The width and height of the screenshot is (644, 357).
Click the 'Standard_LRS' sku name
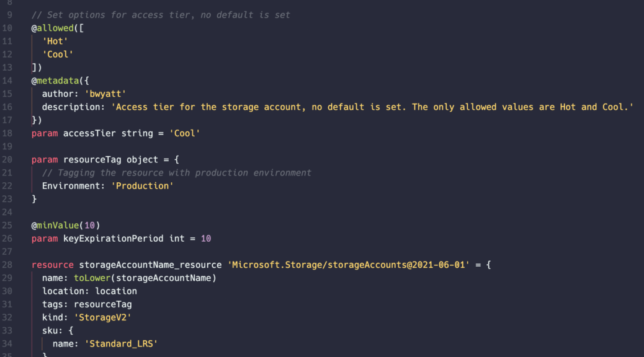121,343
